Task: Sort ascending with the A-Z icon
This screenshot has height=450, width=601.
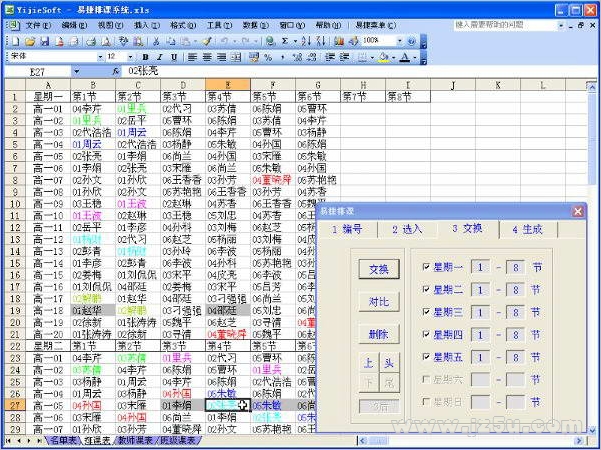Action: click(306, 41)
